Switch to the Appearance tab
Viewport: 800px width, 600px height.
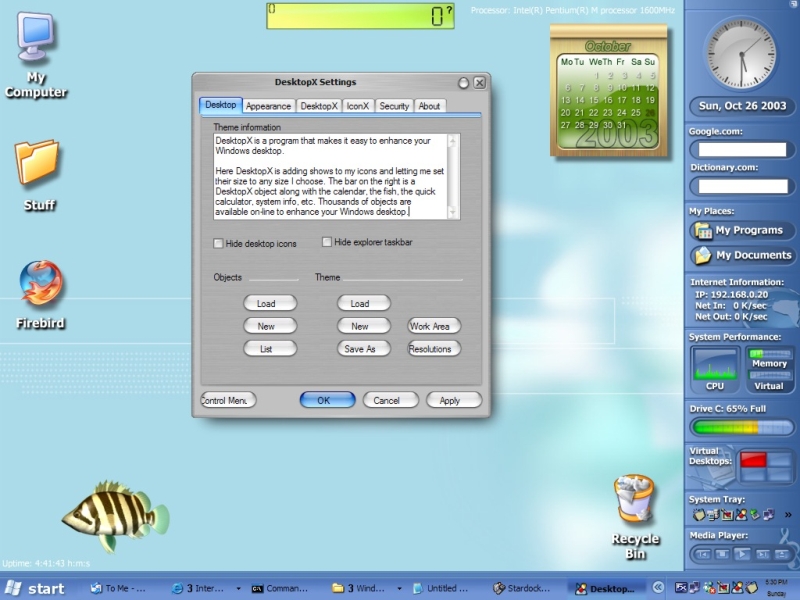268,106
